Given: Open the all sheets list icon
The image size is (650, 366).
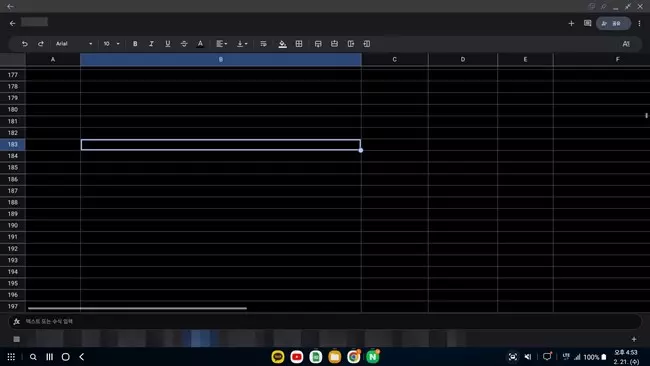Looking at the screenshot, I should pos(17,339).
